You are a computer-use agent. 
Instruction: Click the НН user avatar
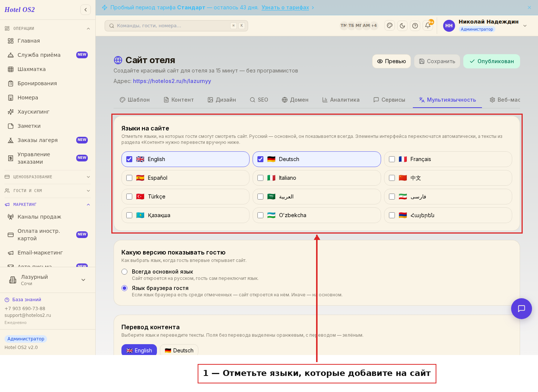click(x=449, y=26)
